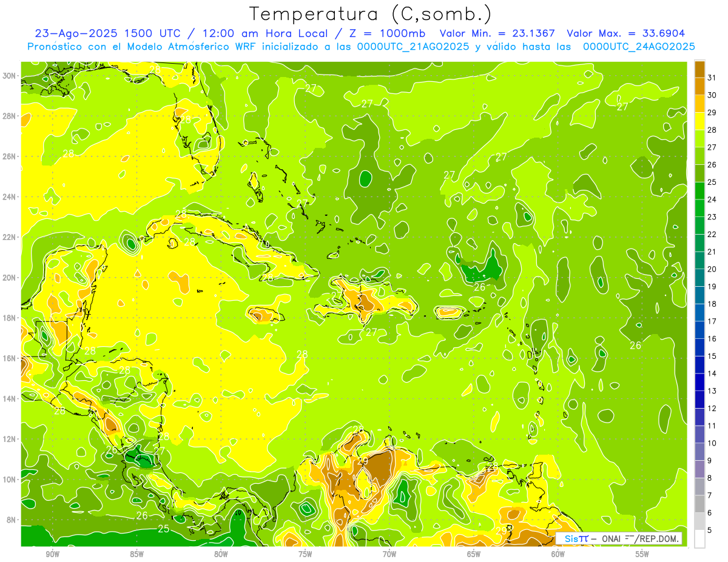
Task: Click the '12N' latitude axis label
Action: [x=10, y=439]
